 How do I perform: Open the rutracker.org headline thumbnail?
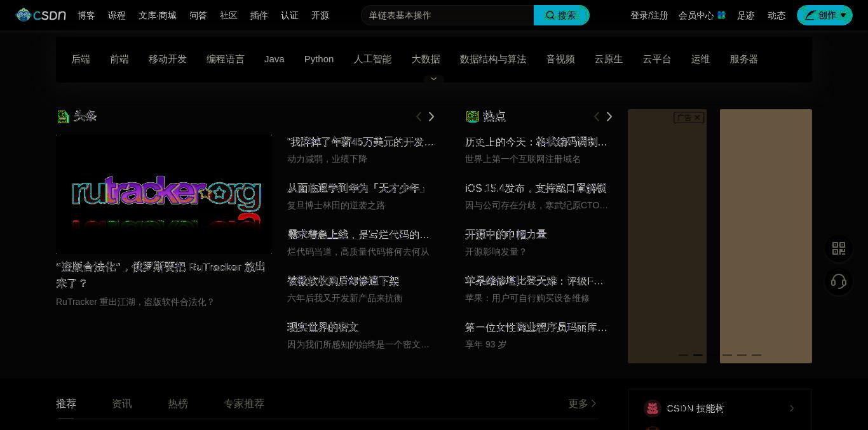coord(164,194)
